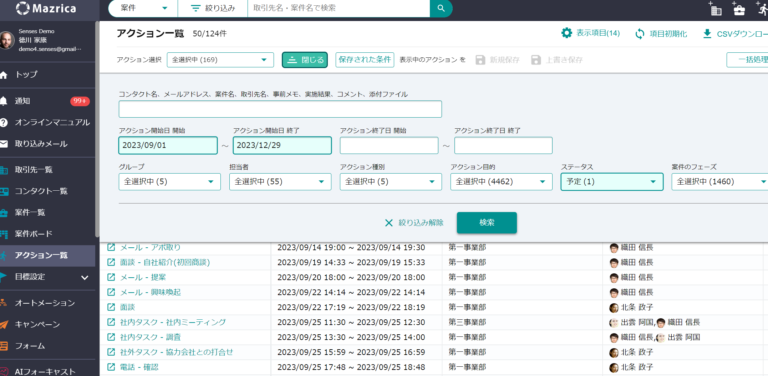
Task: Open external icon for 社内タスク - 調査
Action: (111, 337)
